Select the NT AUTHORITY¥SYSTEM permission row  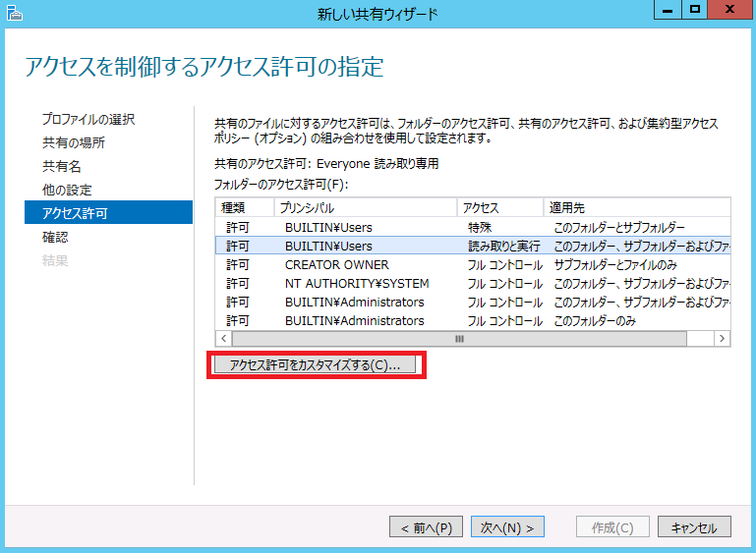point(473,283)
